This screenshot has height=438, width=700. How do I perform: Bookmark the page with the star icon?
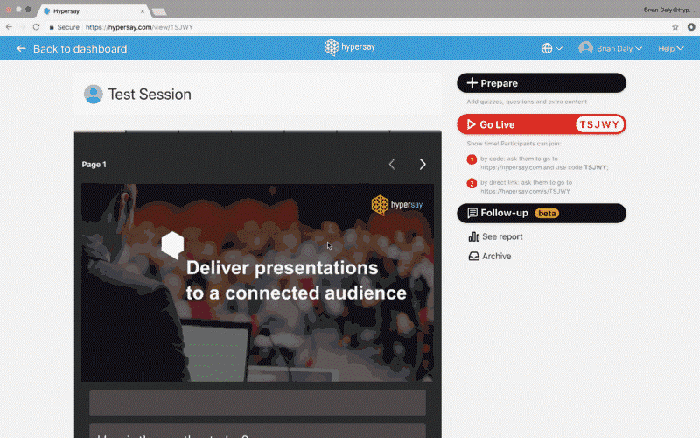pos(675,27)
